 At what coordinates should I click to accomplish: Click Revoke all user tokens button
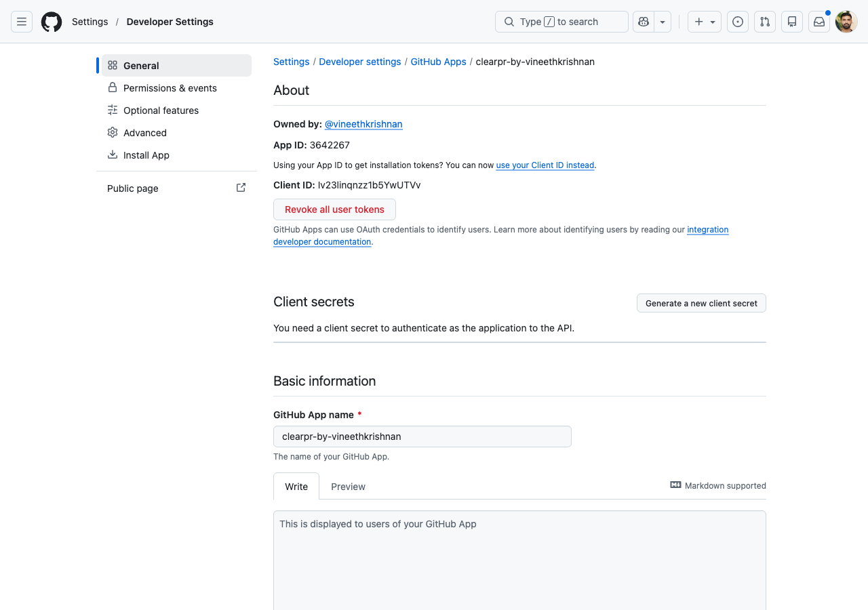coord(334,209)
